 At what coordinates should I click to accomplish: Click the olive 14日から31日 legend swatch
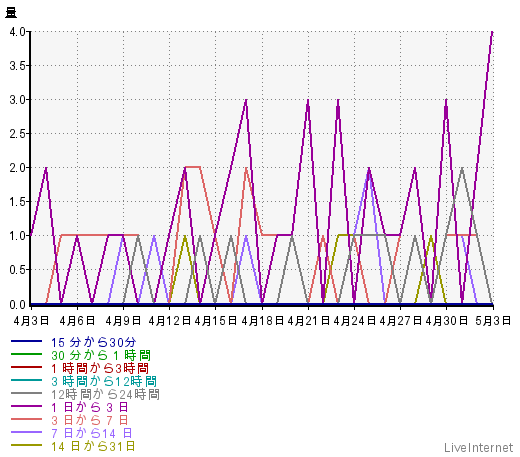tap(26, 445)
